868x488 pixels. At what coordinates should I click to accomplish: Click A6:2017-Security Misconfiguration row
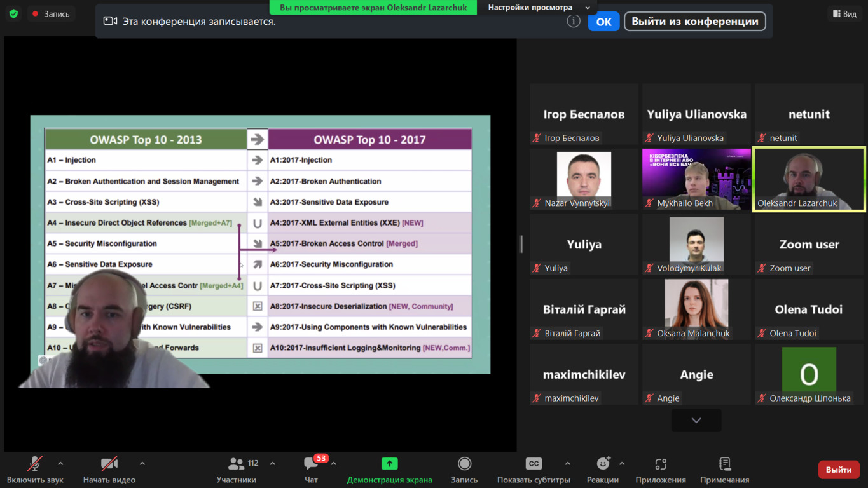[x=369, y=264]
